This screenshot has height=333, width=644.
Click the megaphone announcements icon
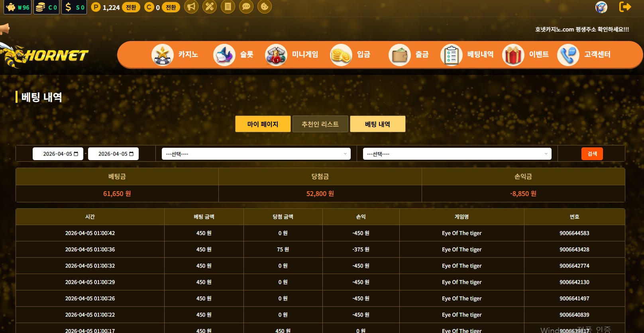click(x=191, y=7)
